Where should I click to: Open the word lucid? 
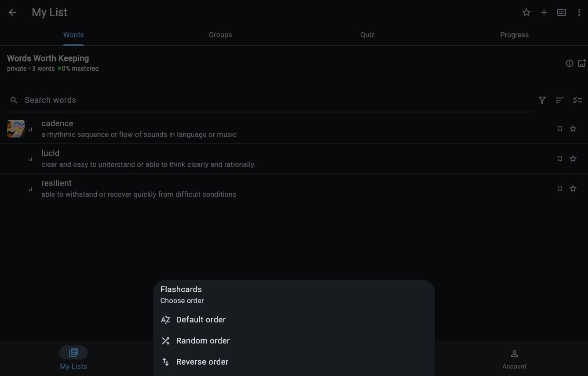point(294,159)
